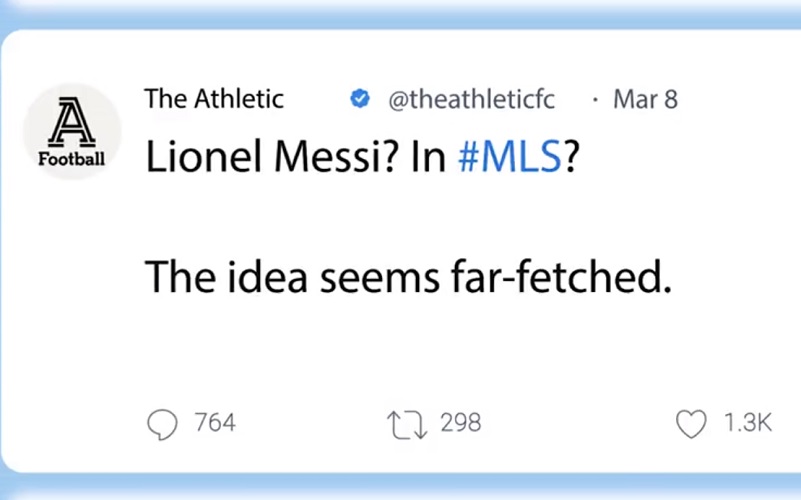Click The Athletic display name
Viewport: 801px width, 500px height.
(213, 99)
